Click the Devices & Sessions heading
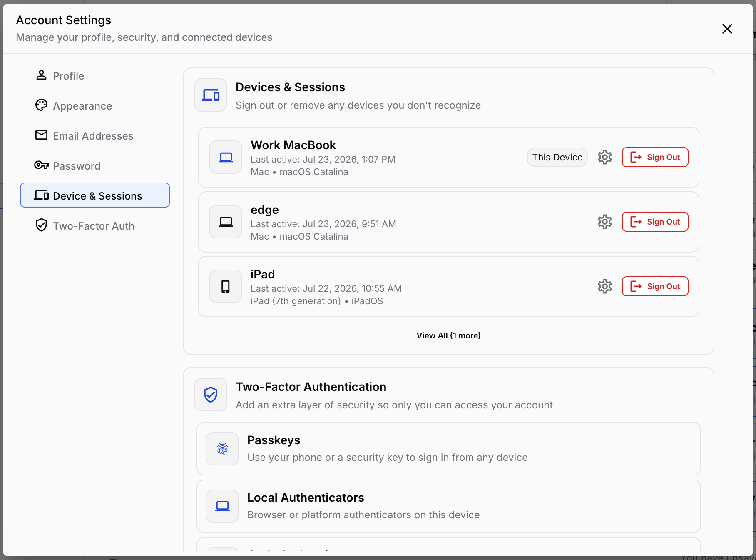This screenshot has height=560, width=756. [x=290, y=87]
